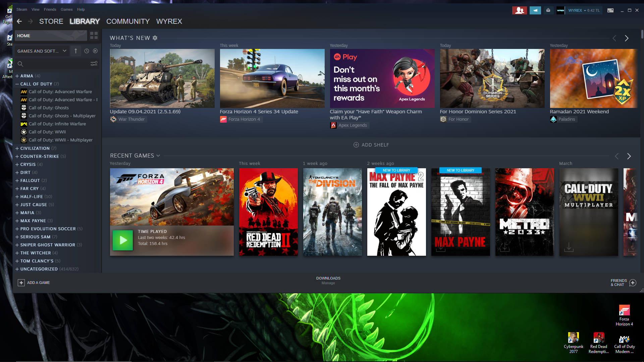Open Big Picture mode icon
The height and width of the screenshot is (362, 644).
(610, 10)
